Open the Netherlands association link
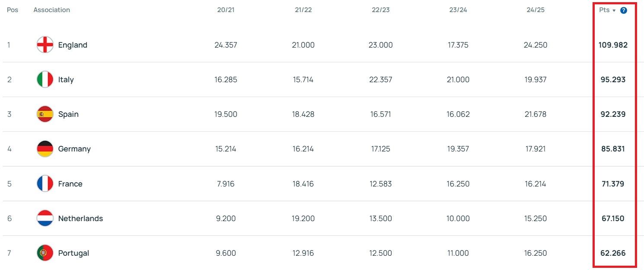Image resolution: width=644 pixels, height=270 pixels. tap(80, 219)
